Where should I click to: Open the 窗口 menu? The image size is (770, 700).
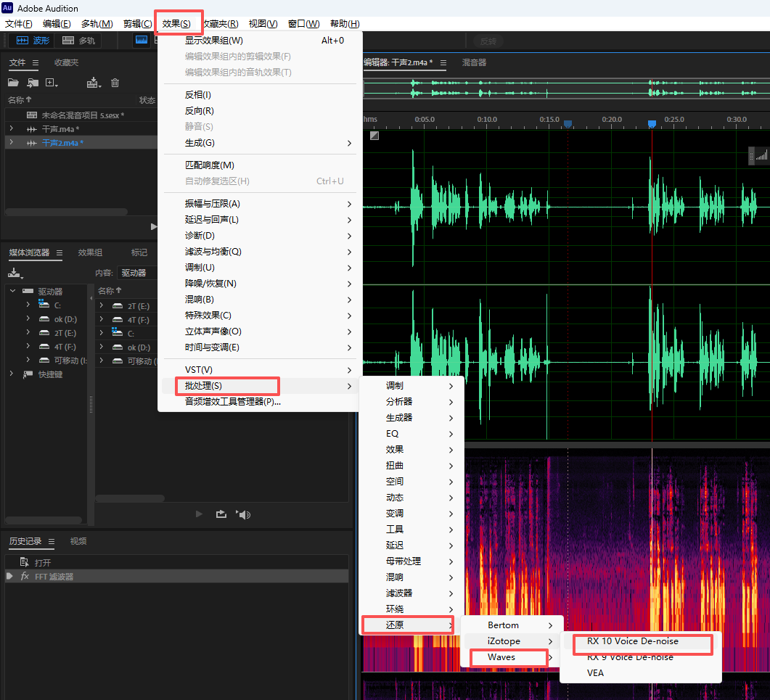pos(303,23)
